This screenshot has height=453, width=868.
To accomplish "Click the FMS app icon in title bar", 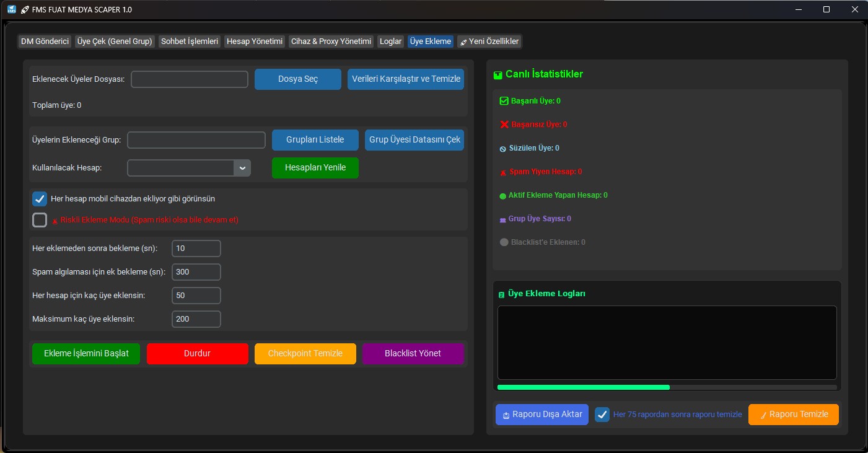I will coord(11,10).
